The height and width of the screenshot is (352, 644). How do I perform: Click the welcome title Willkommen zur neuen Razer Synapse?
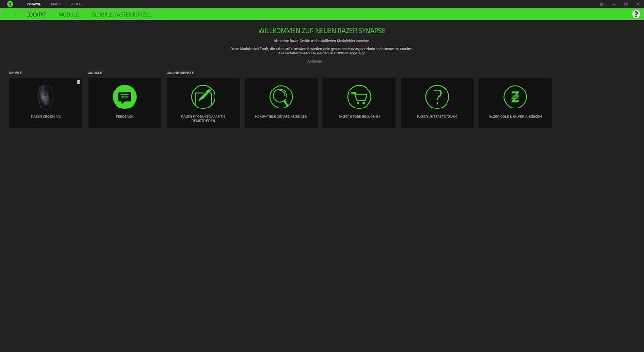[322, 31]
